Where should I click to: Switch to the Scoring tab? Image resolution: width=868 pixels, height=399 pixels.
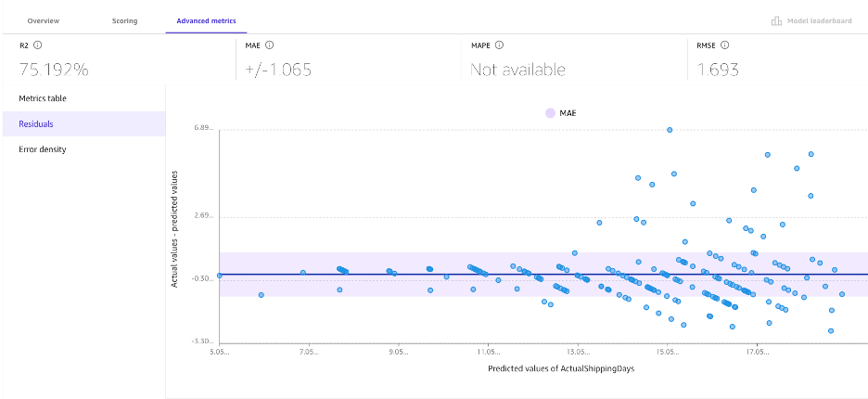(x=124, y=20)
